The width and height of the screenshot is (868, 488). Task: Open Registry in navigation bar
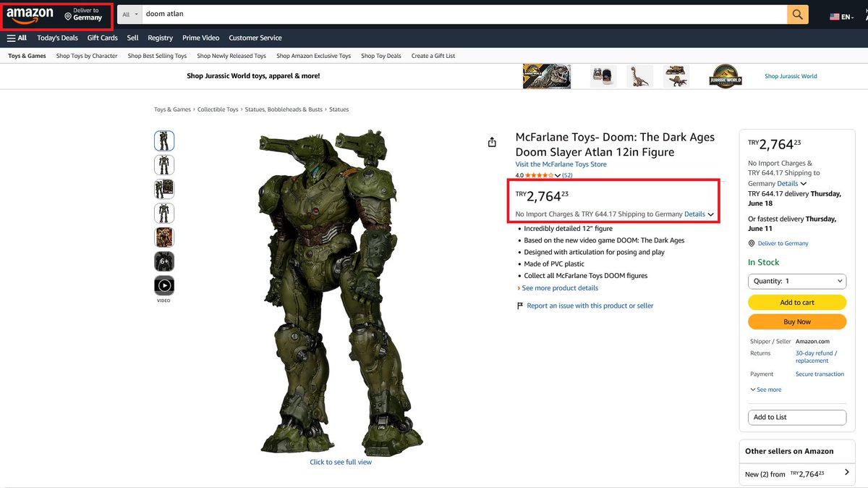point(160,38)
